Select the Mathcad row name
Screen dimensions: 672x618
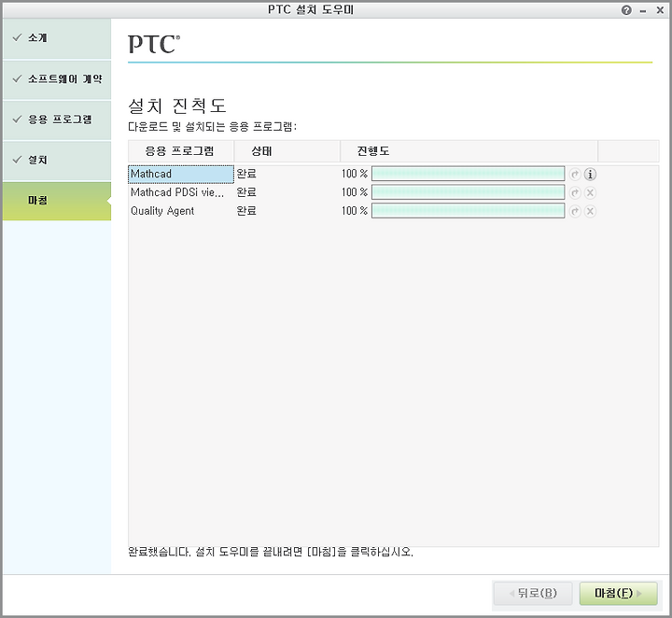181,174
